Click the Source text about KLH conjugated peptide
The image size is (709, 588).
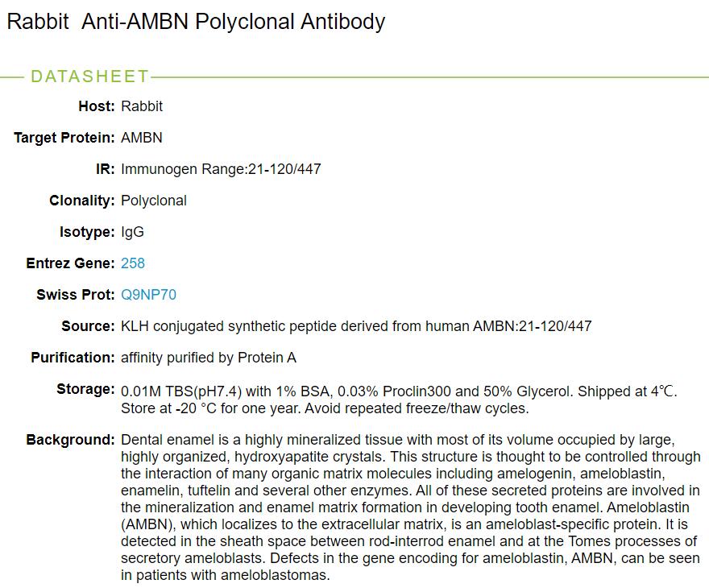pos(356,326)
